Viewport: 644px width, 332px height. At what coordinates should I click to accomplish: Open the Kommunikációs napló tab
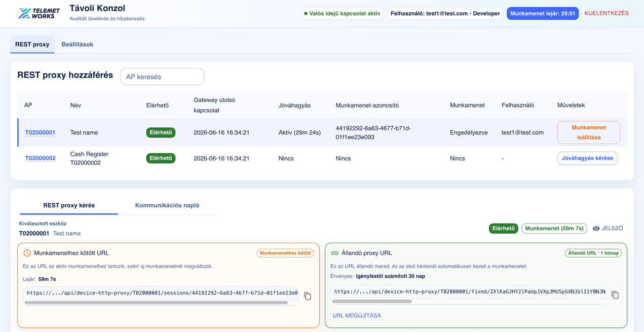(167, 205)
